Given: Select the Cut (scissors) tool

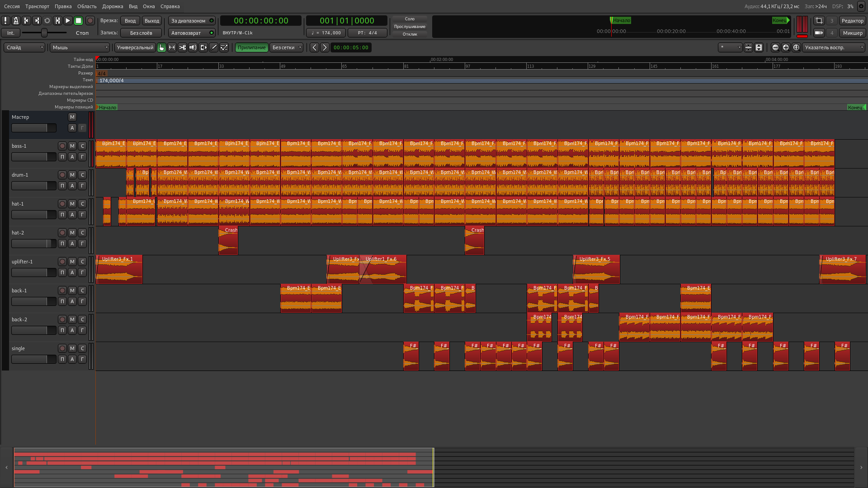Looking at the screenshot, I should pos(182,47).
